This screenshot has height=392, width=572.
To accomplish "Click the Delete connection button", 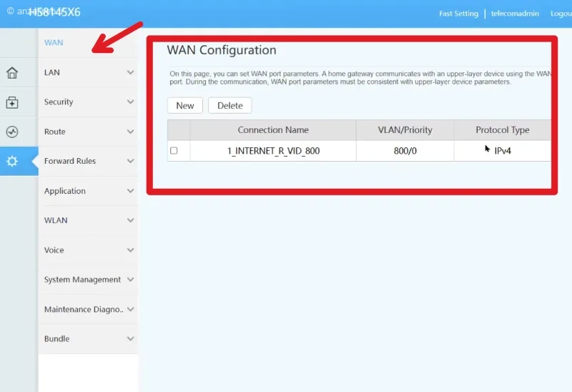I will click(230, 105).
